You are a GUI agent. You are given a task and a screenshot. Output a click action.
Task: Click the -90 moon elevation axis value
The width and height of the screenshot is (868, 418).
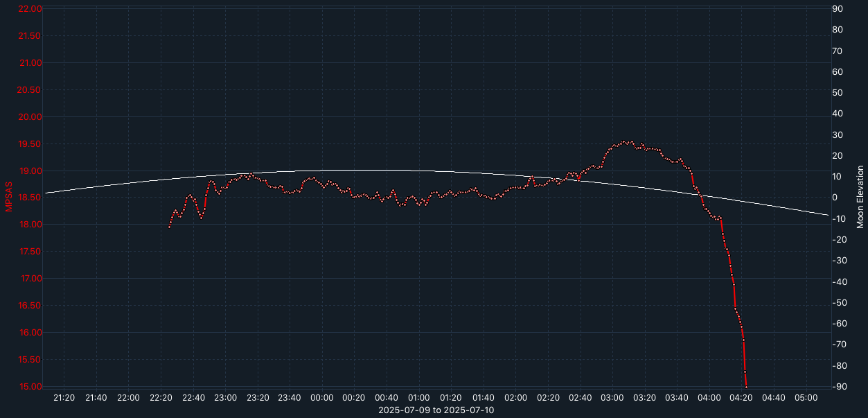tap(838, 387)
